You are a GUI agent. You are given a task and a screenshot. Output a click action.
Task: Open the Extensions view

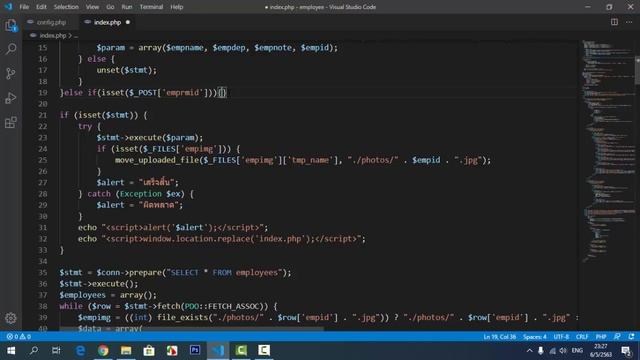pos(11,122)
